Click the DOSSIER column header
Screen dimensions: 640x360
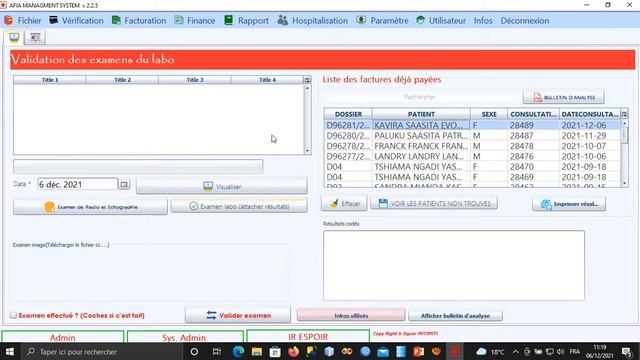pos(348,114)
